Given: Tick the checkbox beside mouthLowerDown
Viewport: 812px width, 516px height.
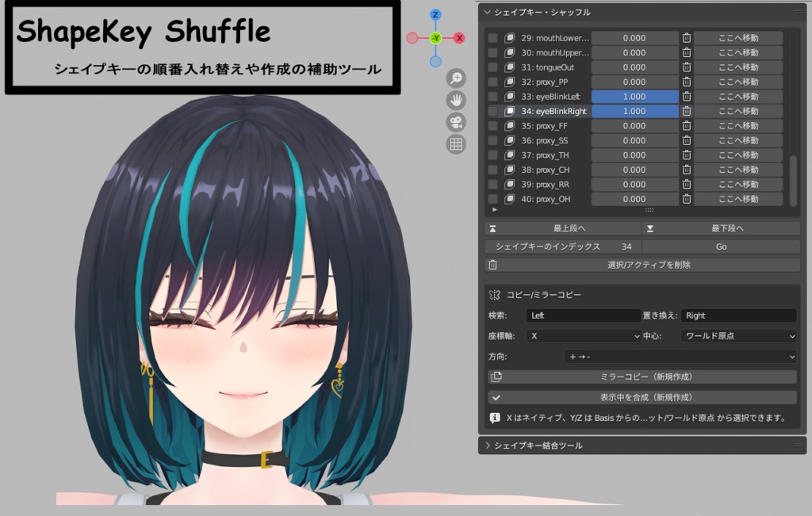Looking at the screenshot, I should pos(492,37).
